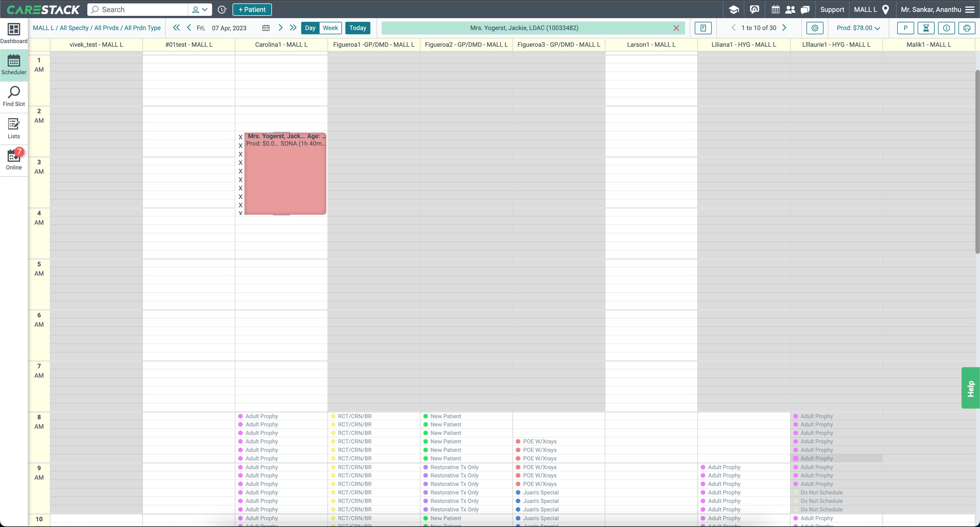Click the recent patients clock icon

click(222, 10)
